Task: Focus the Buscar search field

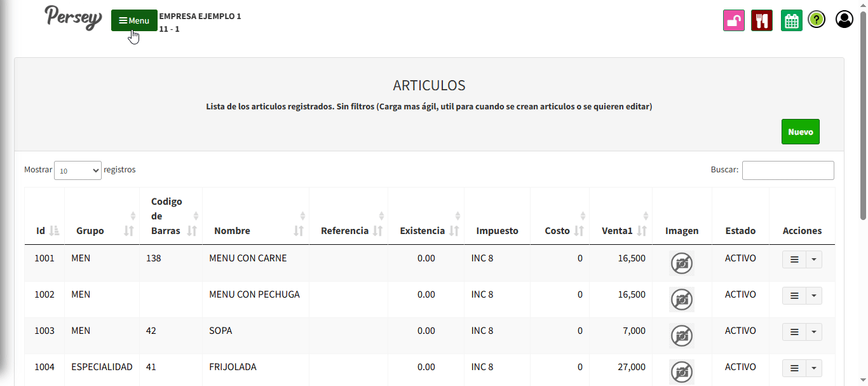Action: [787, 170]
